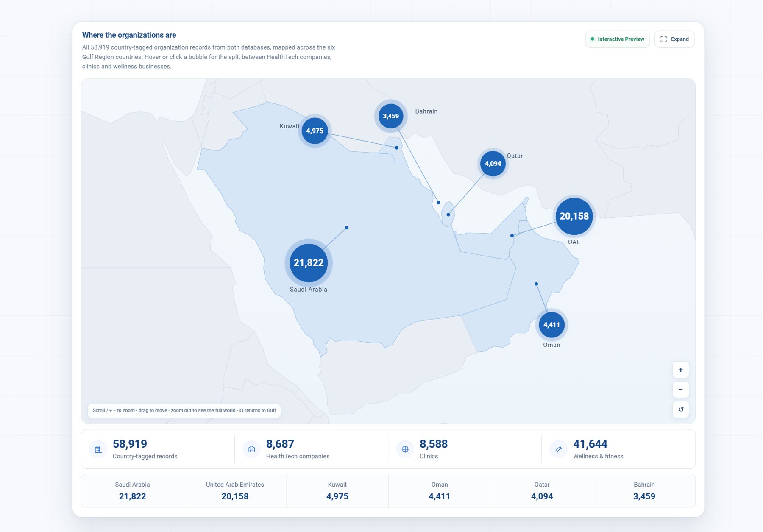Click the Wellness & fitness icon
The height and width of the screenshot is (532, 763).
click(x=559, y=449)
